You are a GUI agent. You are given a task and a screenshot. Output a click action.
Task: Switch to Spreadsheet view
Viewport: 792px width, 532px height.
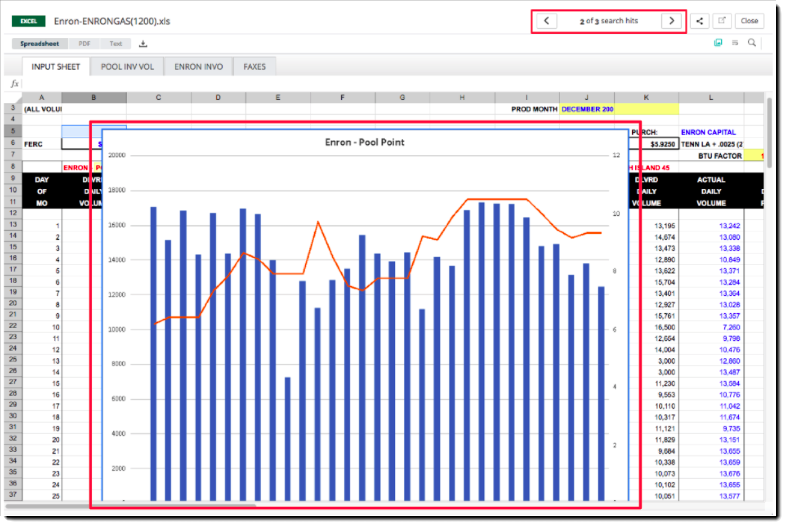coord(40,44)
